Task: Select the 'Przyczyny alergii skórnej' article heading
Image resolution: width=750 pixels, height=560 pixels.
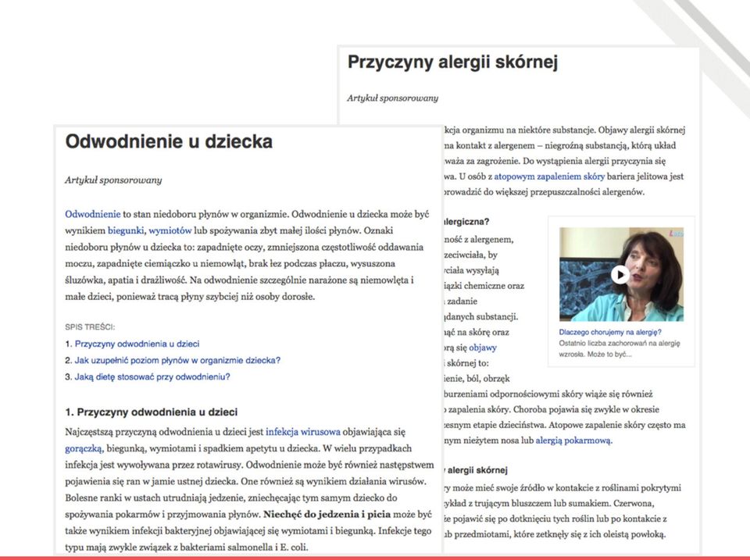Action: pyautogui.click(x=452, y=62)
